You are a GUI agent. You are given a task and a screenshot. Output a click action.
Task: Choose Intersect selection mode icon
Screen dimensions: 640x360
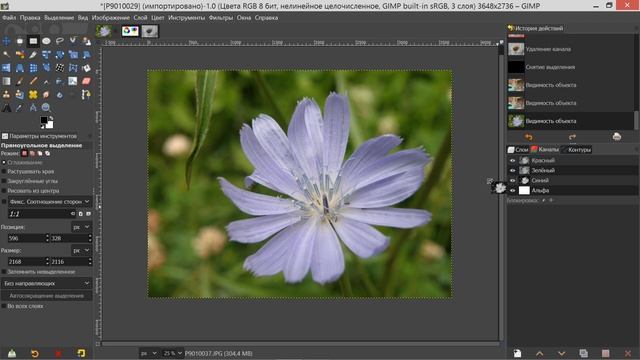pos(47,153)
